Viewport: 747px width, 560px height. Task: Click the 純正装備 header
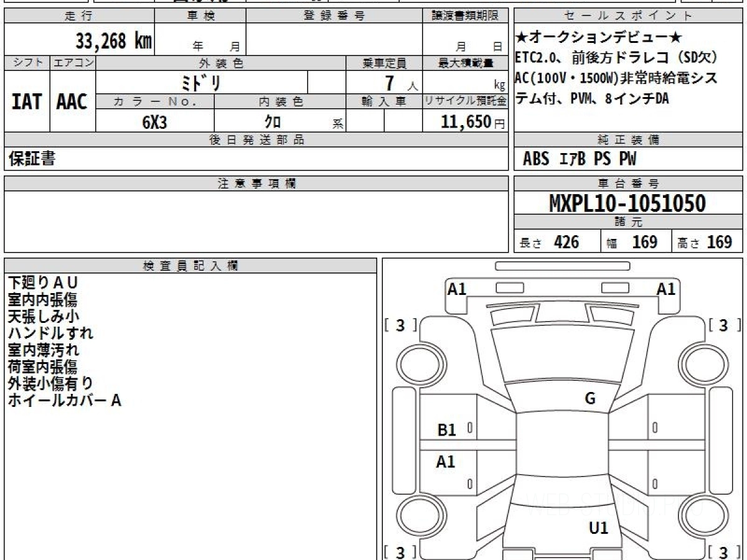pos(628,140)
